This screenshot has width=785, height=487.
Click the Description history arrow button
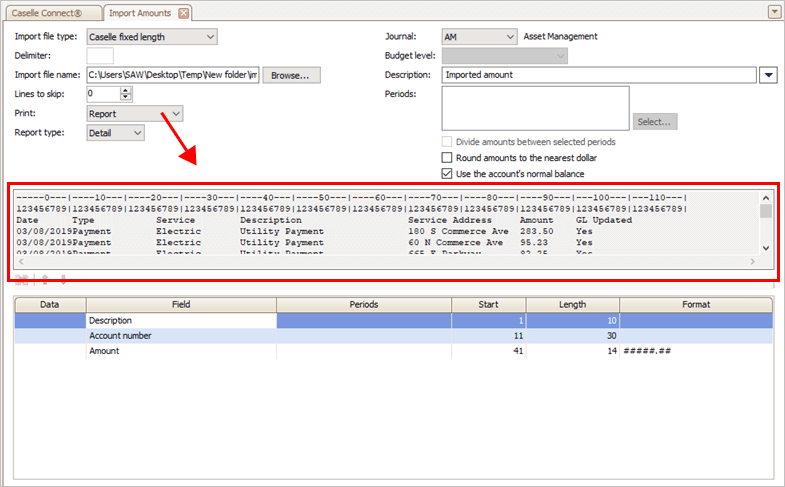click(x=768, y=75)
